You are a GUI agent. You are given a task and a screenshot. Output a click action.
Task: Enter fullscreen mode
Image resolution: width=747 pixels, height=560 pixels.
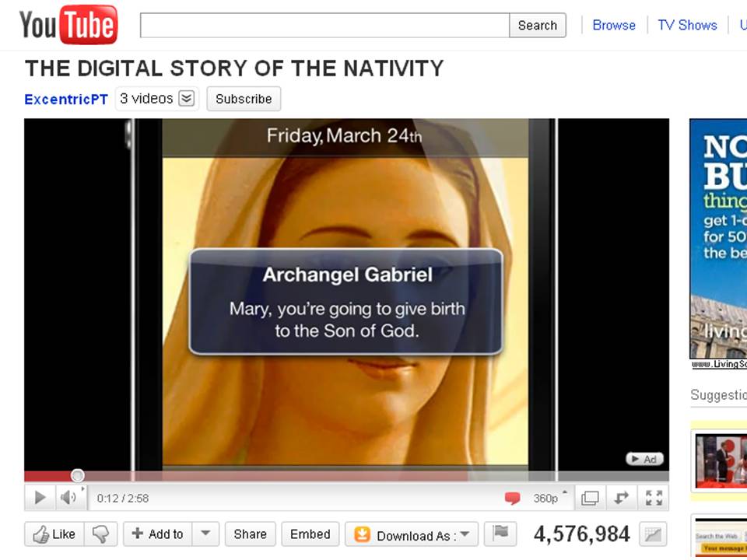point(654,498)
